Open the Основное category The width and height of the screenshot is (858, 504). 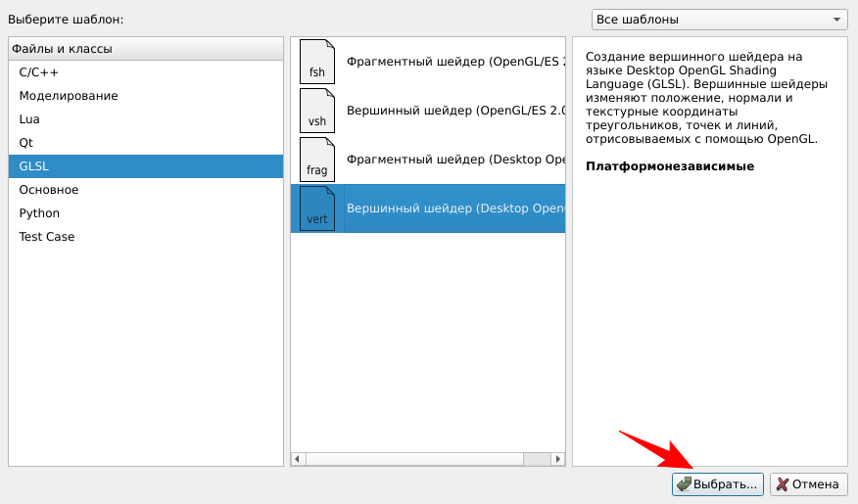(49, 190)
